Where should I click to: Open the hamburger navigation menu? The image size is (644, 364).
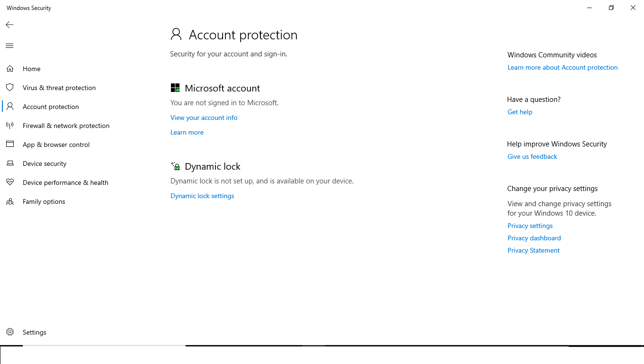point(9,46)
